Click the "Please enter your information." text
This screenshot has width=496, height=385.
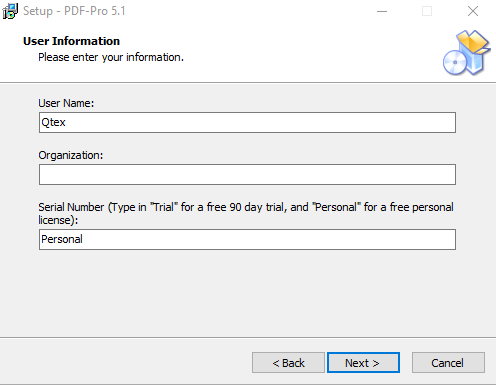click(x=111, y=57)
